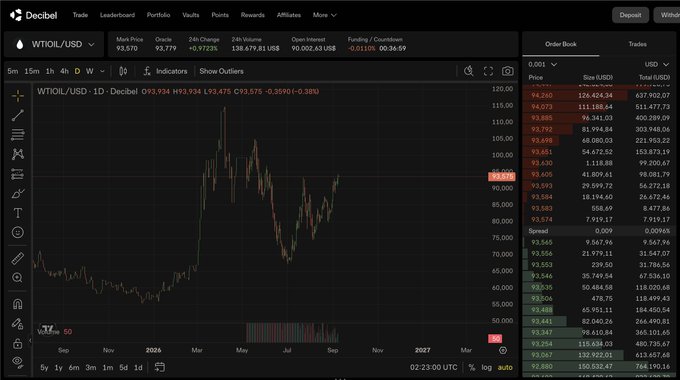Click bid price 93,565 in order book
The width and height of the screenshot is (680, 380).
[x=542, y=242]
